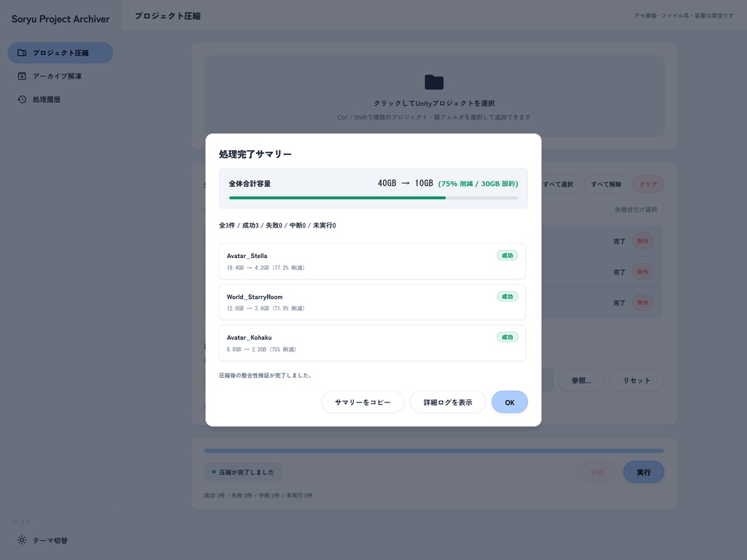The width and height of the screenshot is (747, 560).
Task: Click the 75% 削減 / 30GB 節約 green text
Action: [478, 184]
